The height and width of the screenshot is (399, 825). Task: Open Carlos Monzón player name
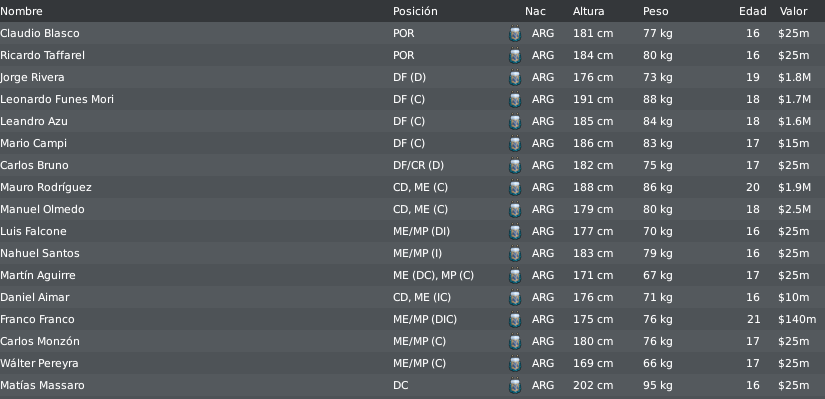point(40,341)
